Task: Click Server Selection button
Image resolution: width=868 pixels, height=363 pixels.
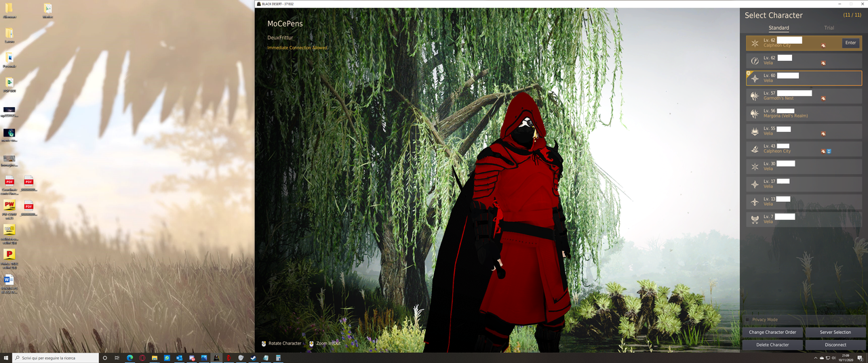Action: click(835, 333)
